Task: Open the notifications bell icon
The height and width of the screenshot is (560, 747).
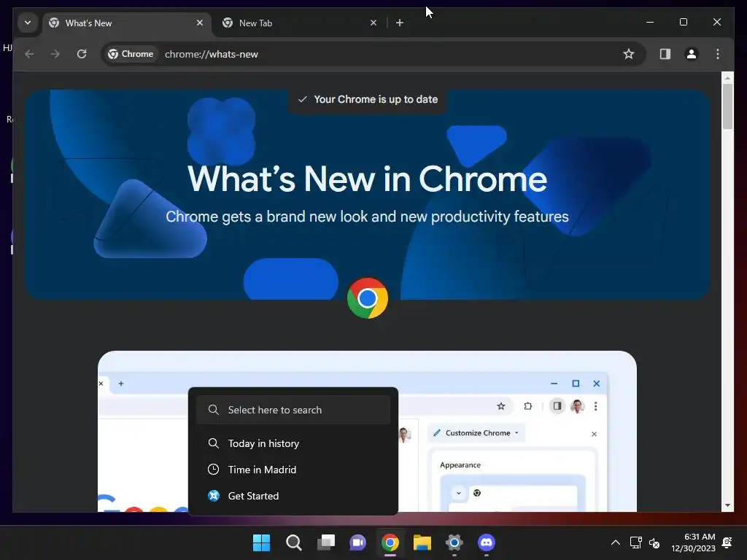Action: click(x=727, y=542)
